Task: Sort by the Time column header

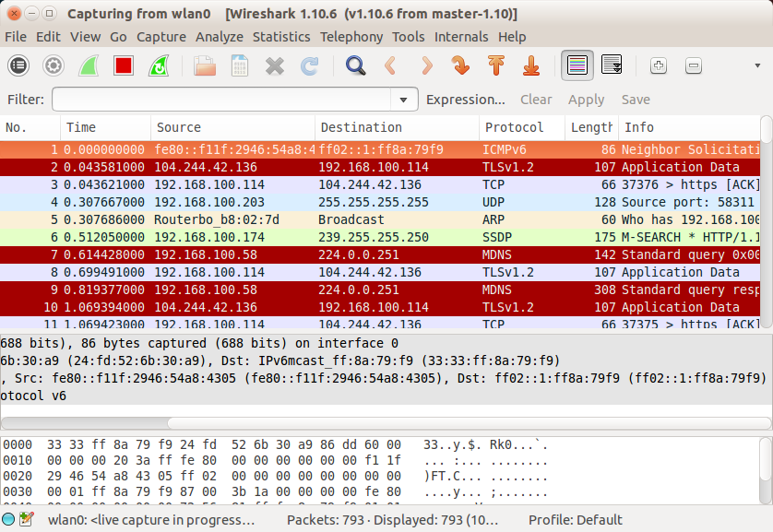Action: [x=105, y=127]
